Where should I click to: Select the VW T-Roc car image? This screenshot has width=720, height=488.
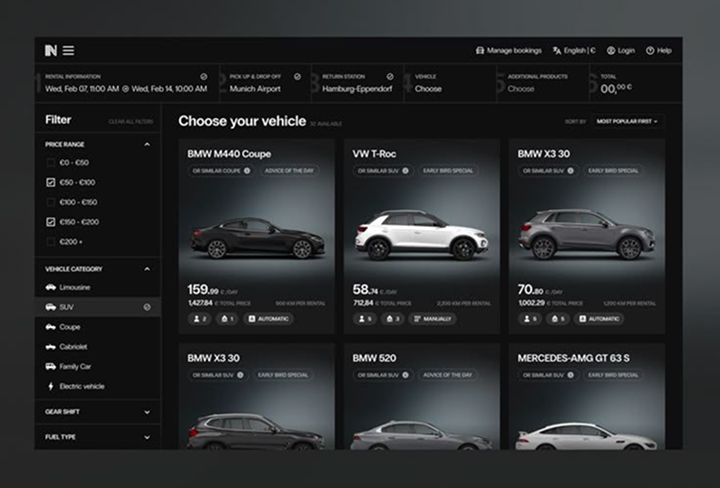[x=422, y=235]
